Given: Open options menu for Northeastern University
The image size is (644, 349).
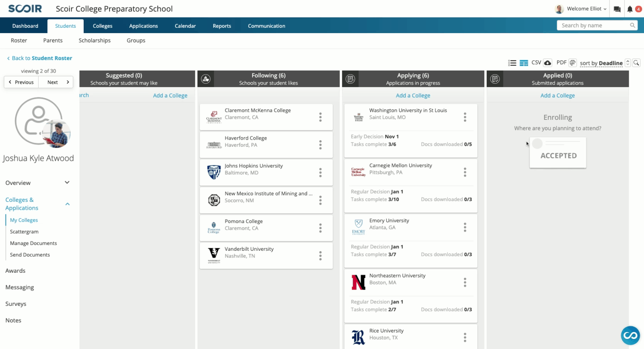Looking at the screenshot, I should pyautogui.click(x=465, y=282).
